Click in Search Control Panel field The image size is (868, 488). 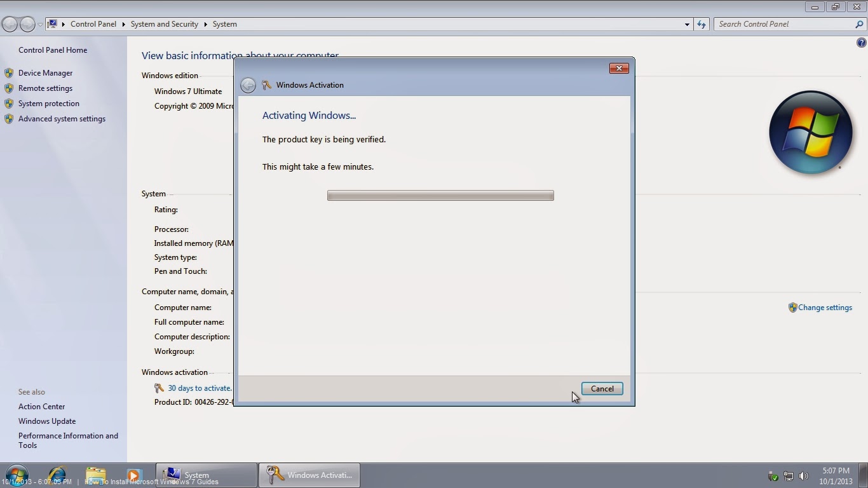785,24
